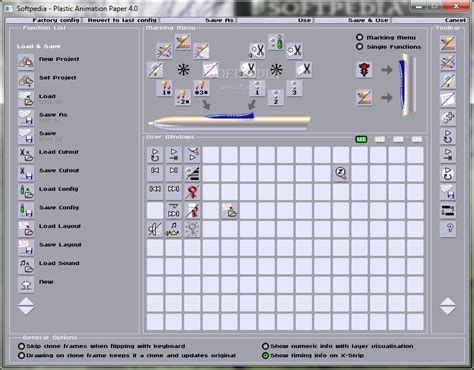Click the floppy disk save icon in Toolbar
Image resolution: width=474 pixels, height=370 pixels.
[x=448, y=192]
